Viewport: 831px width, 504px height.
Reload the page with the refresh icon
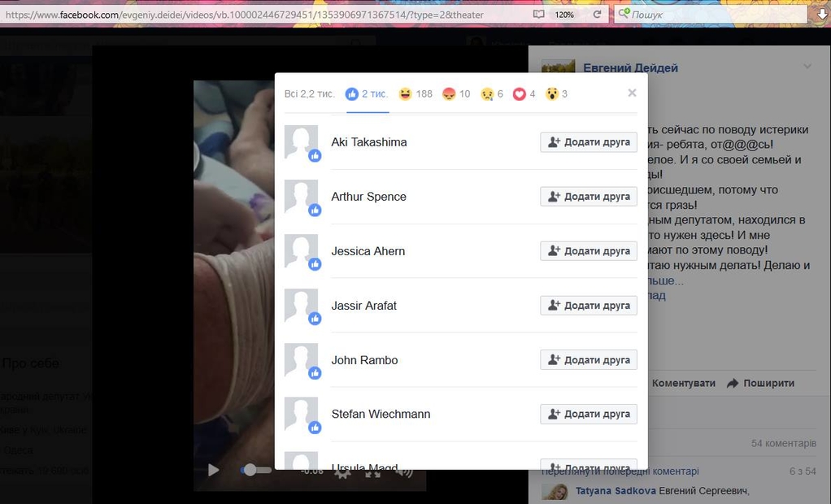597,15
